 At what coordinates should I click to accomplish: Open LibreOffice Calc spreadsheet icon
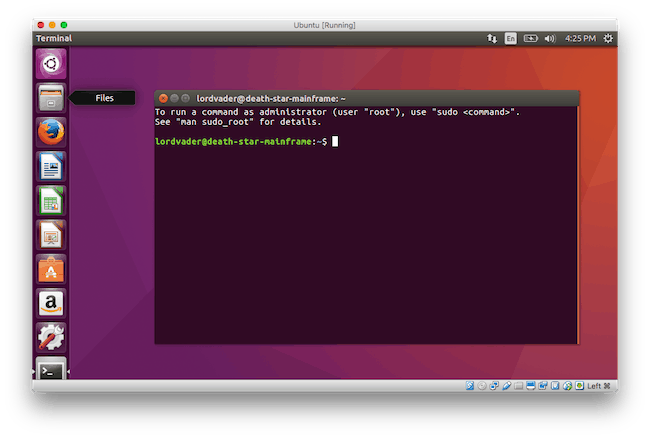point(51,201)
